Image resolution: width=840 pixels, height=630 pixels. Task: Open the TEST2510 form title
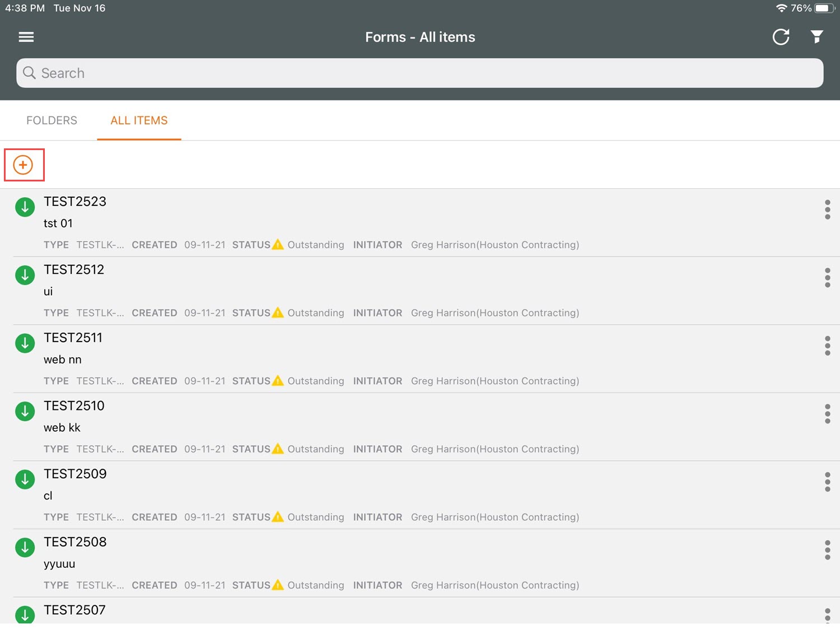[x=74, y=406]
